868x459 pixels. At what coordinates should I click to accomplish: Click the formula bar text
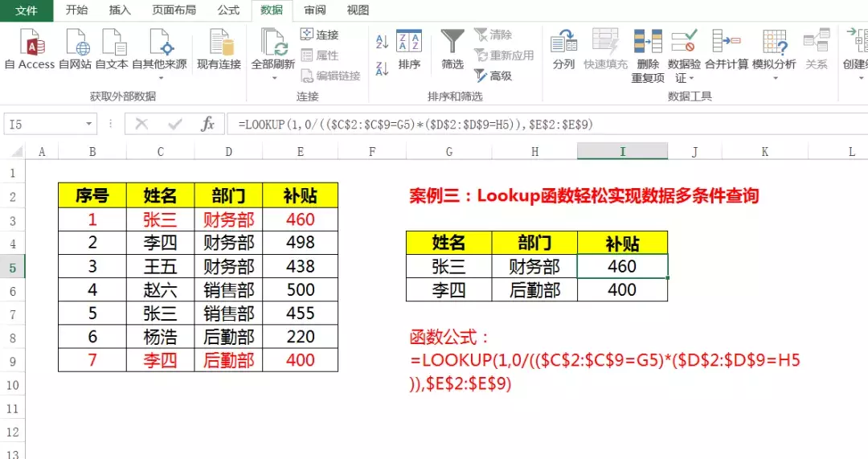click(416, 124)
